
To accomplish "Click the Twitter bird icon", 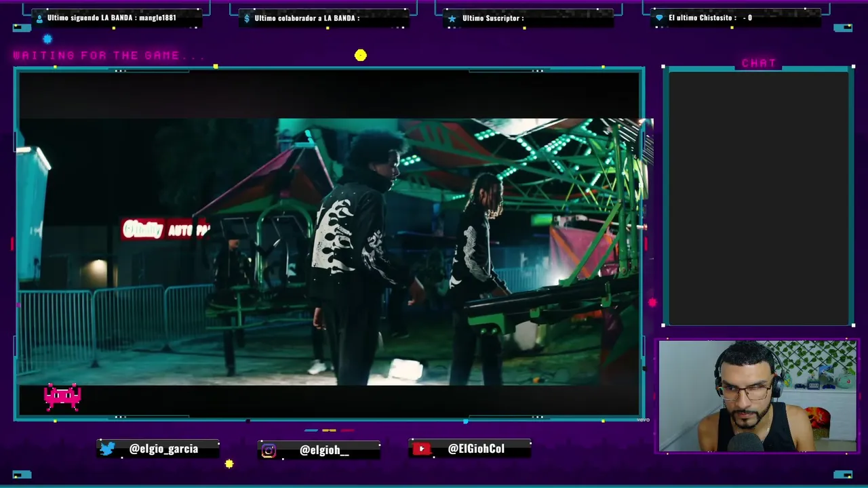I will (108, 449).
